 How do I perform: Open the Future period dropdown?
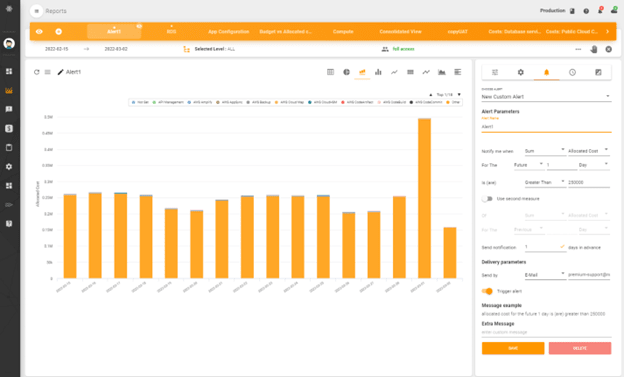(528, 165)
